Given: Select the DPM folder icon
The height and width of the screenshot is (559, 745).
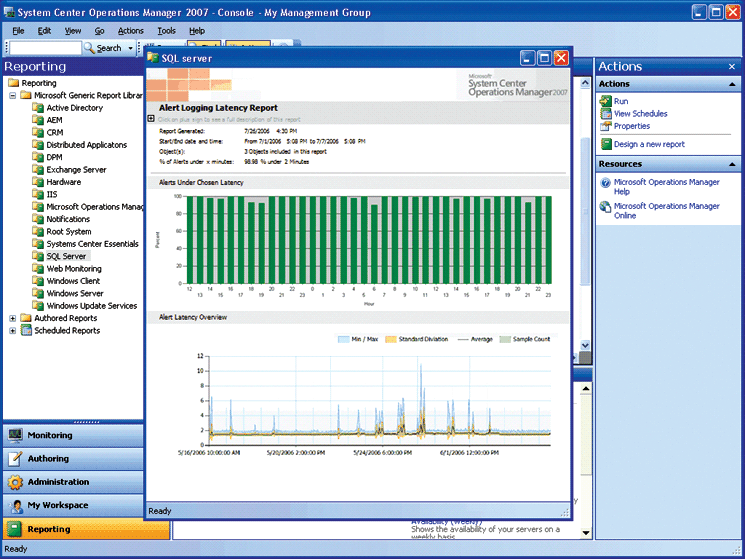Looking at the screenshot, I should (x=38, y=157).
